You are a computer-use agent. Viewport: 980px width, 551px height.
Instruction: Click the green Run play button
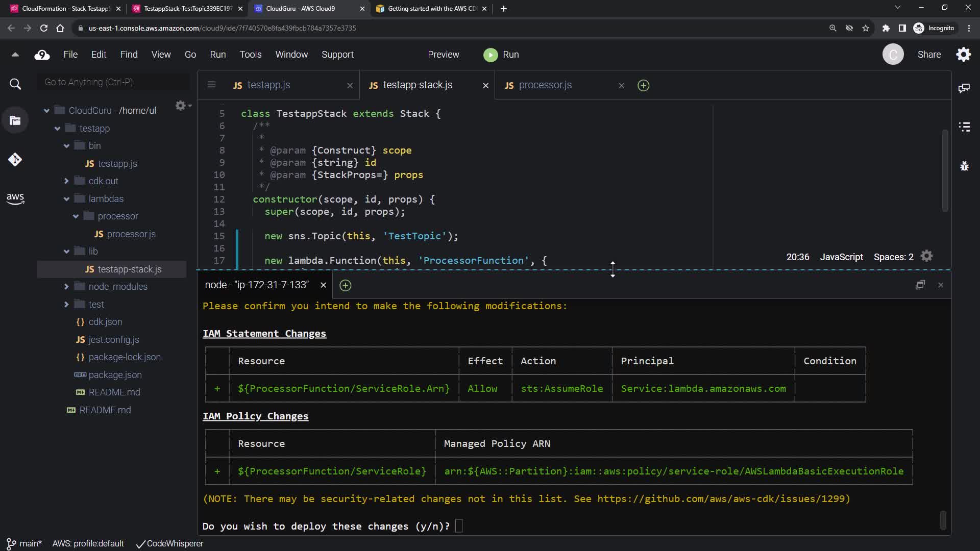[x=491, y=55]
